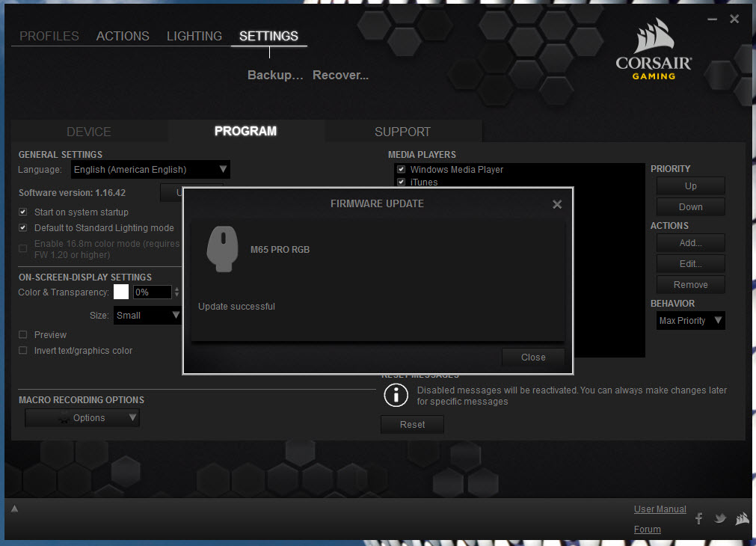Switch to the LIGHTING tab
This screenshot has height=546, width=756.
tap(194, 36)
